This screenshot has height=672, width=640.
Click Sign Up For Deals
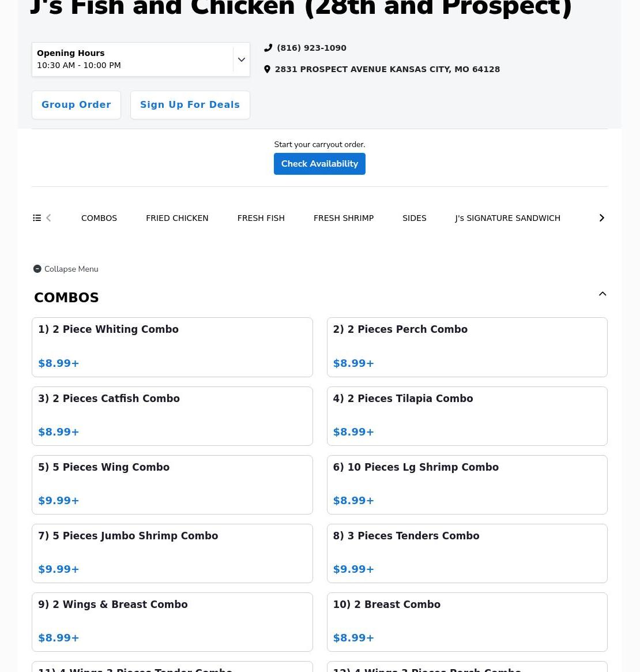[190, 105]
